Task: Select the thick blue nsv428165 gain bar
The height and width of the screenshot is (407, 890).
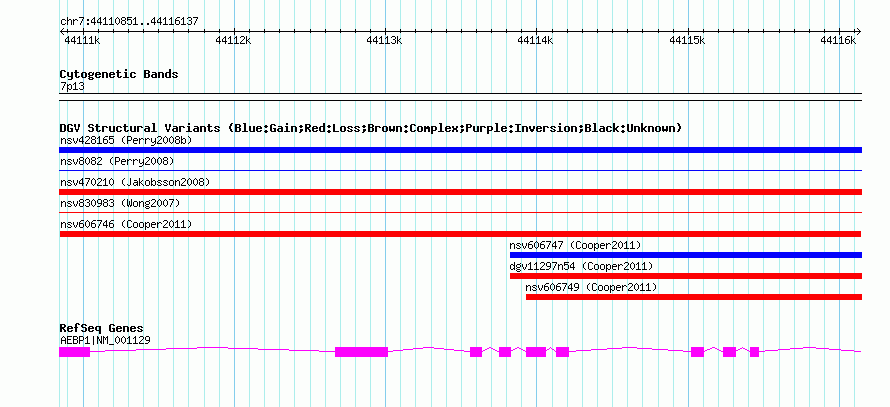Action: coord(460,150)
